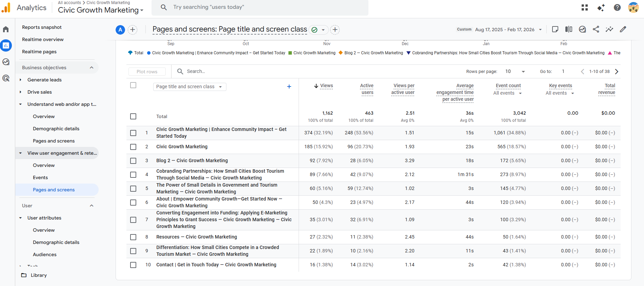Click the table search magnifier icon

click(x=180, y=71)
